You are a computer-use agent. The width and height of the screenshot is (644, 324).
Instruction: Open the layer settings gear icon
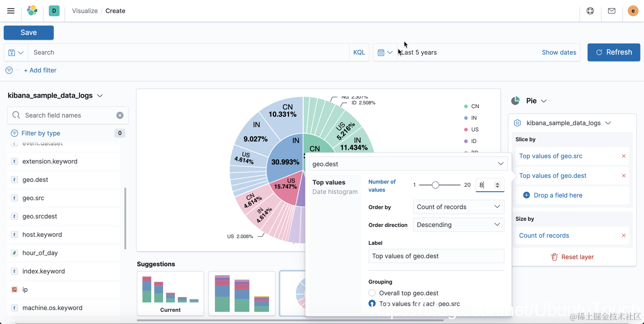pos(517,123)
